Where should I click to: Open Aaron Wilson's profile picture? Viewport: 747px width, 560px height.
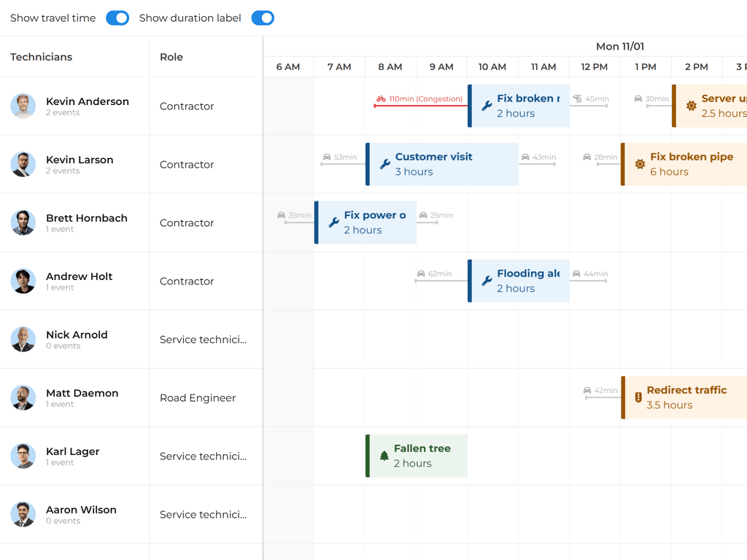23,514
